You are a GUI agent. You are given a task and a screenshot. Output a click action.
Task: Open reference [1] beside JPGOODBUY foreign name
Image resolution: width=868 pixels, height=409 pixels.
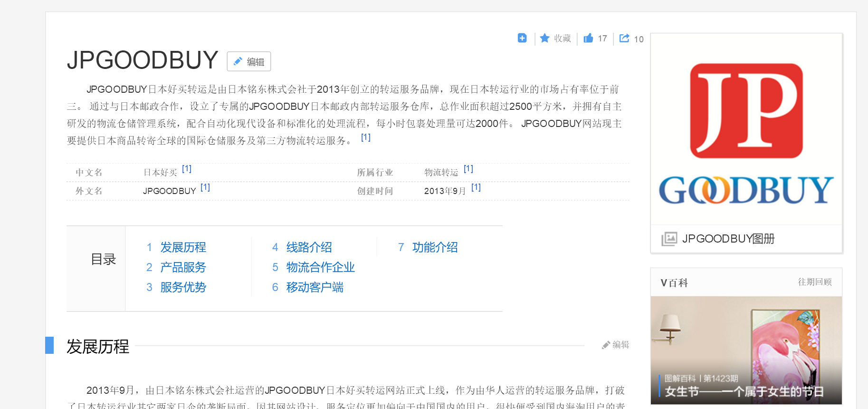[205, 187]
